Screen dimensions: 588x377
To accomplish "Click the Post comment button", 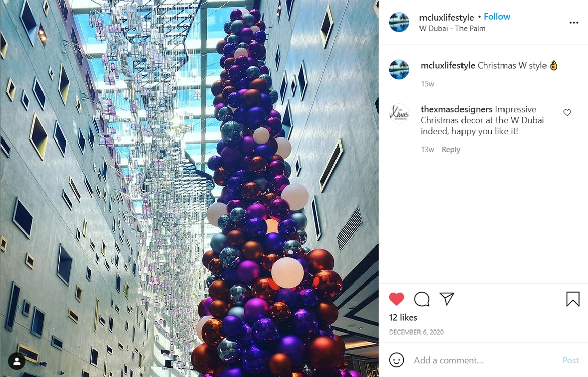I will pos(570,360).
